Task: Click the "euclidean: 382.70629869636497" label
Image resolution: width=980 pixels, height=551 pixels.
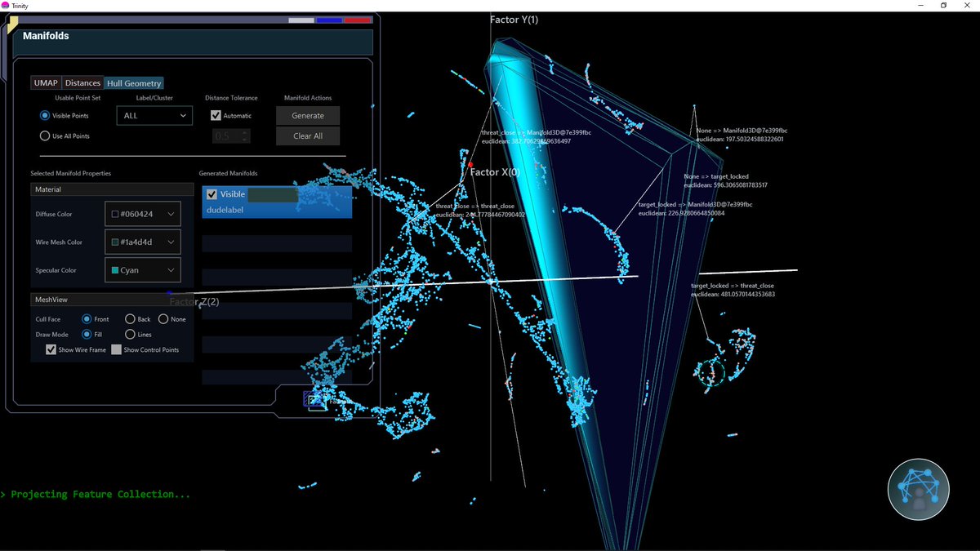Action: 526,141
